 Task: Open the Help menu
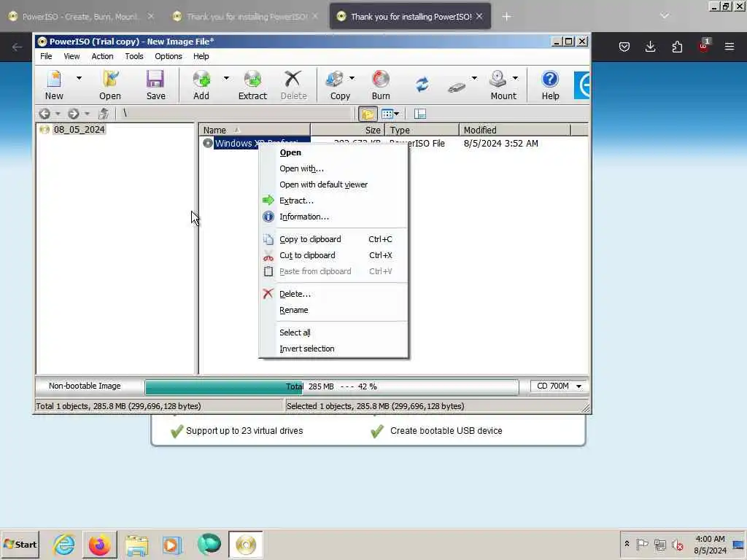coord(201,56)
